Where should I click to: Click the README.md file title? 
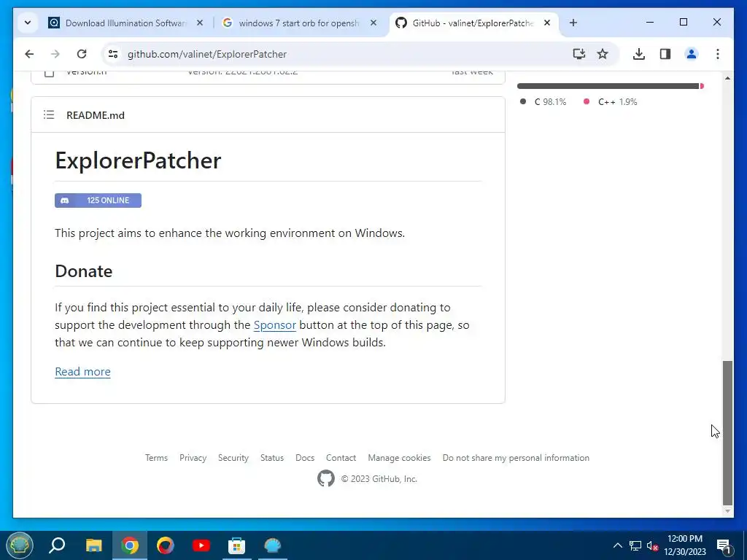(96, 115)
